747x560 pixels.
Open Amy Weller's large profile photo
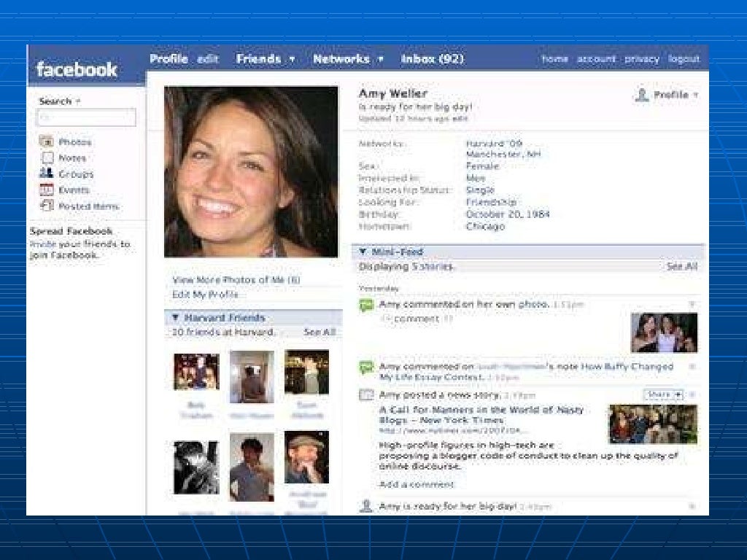(x=251, y=172)
